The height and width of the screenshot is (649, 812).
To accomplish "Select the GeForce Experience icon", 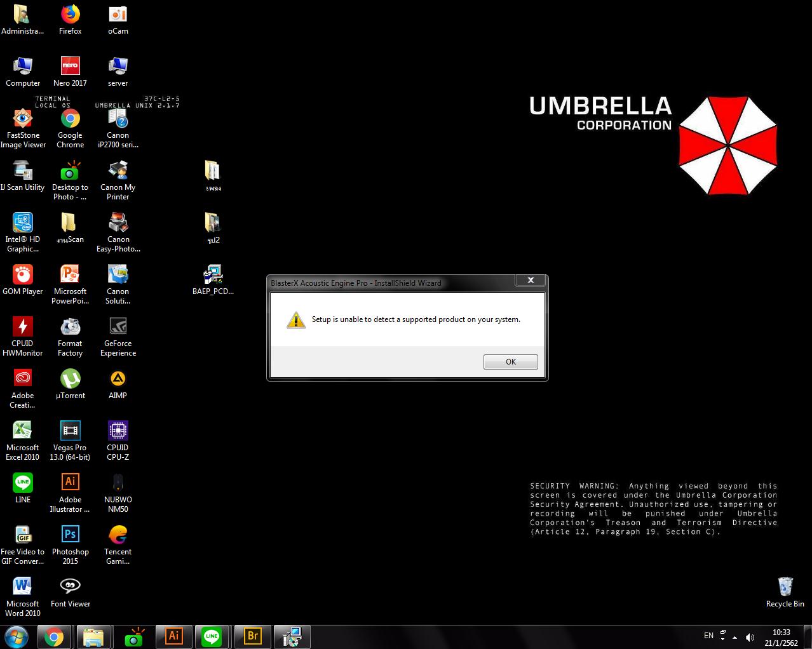I will click(x=118, y=337).
